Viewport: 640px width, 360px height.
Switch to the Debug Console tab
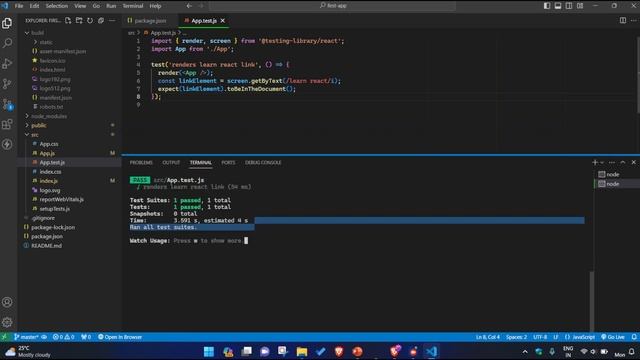(263, 162)
